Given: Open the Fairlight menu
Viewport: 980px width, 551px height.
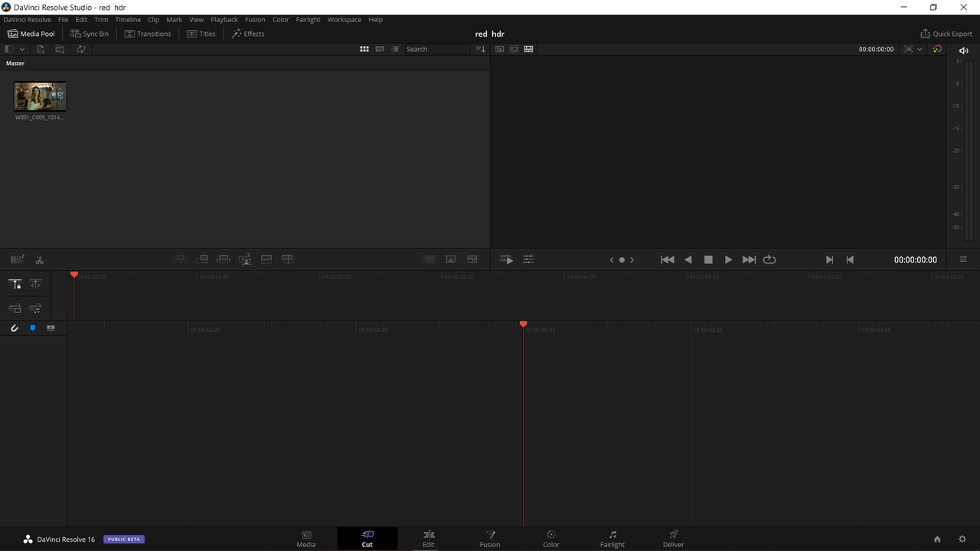Looking at the screenshot, I should coord(309,20).
